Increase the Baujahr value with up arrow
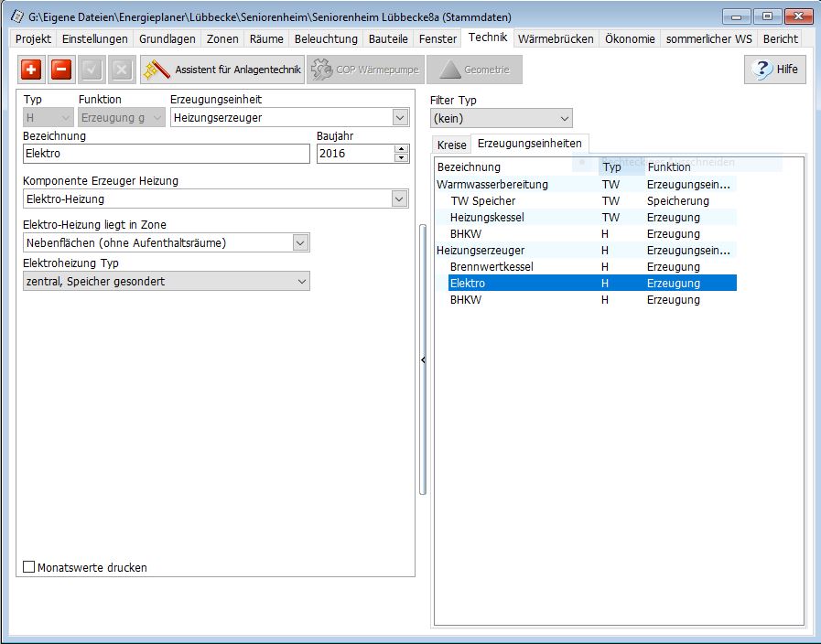The image size is (821, 644). point(402,149)
